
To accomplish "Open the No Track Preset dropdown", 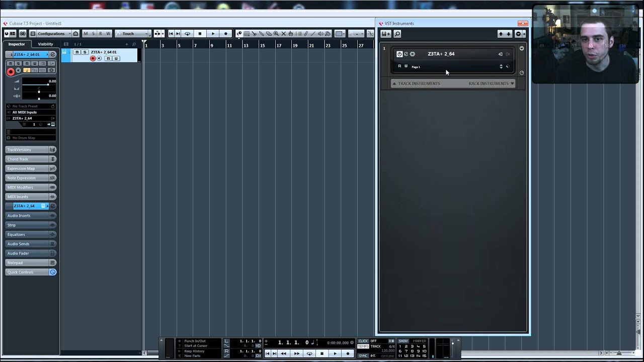I will point(31,106).
